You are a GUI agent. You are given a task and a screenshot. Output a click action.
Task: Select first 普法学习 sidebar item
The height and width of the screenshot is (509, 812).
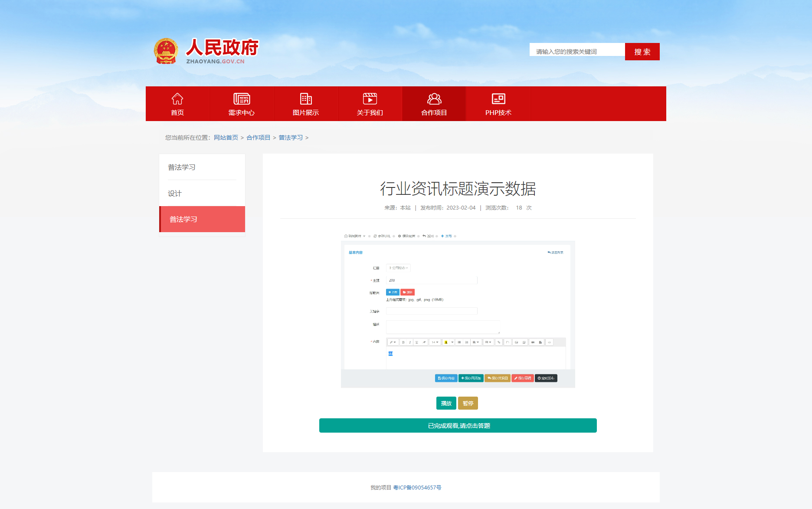pyautogui.click(x=182, y=167)
